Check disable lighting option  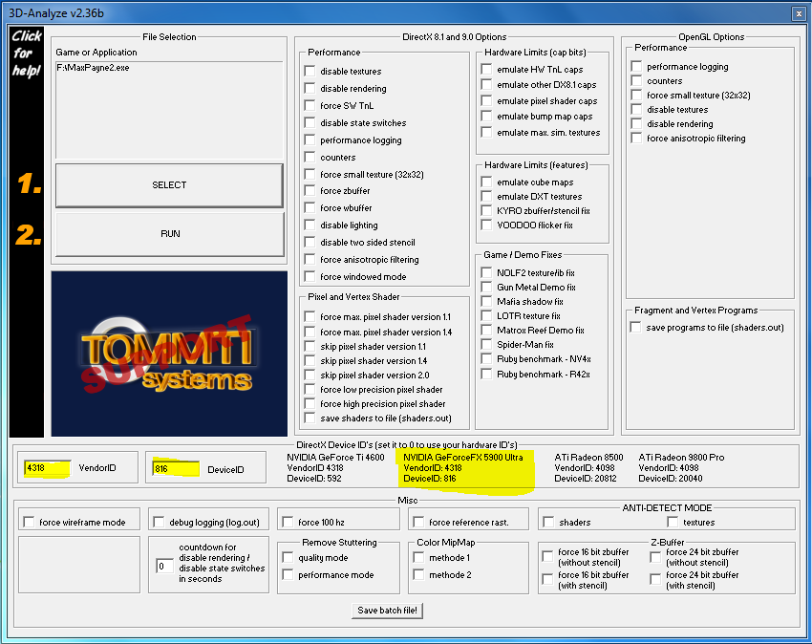pyautogui.click(x=310, y=225)
